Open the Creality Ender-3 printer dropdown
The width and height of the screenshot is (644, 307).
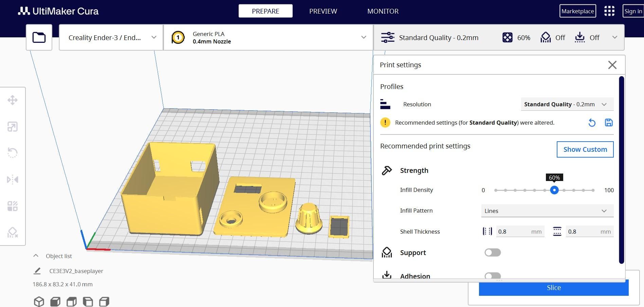pos(111,37)
